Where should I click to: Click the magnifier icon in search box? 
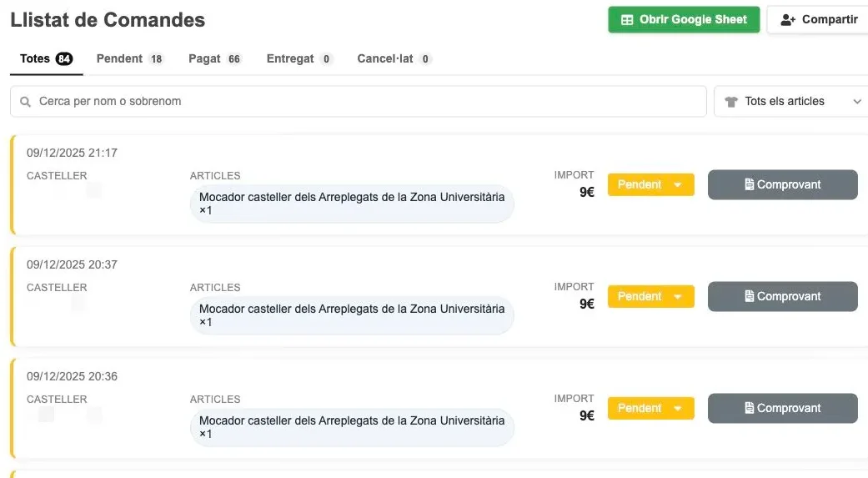coord(25,102)
